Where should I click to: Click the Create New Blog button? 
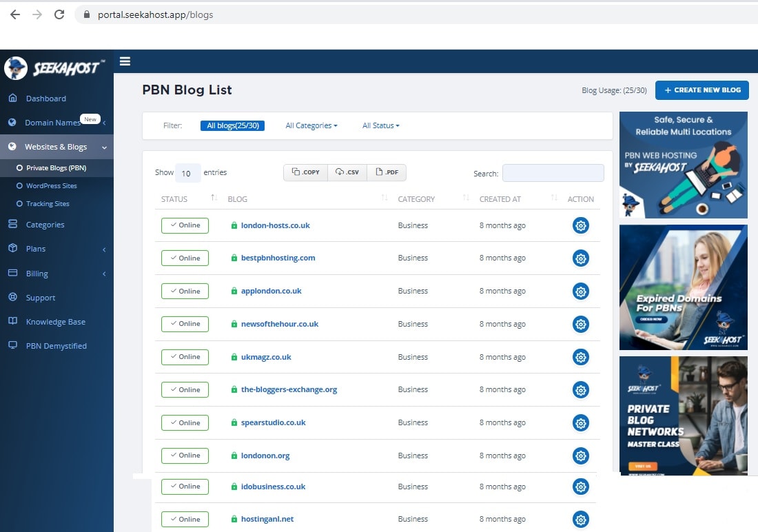[x=701, y=90]
